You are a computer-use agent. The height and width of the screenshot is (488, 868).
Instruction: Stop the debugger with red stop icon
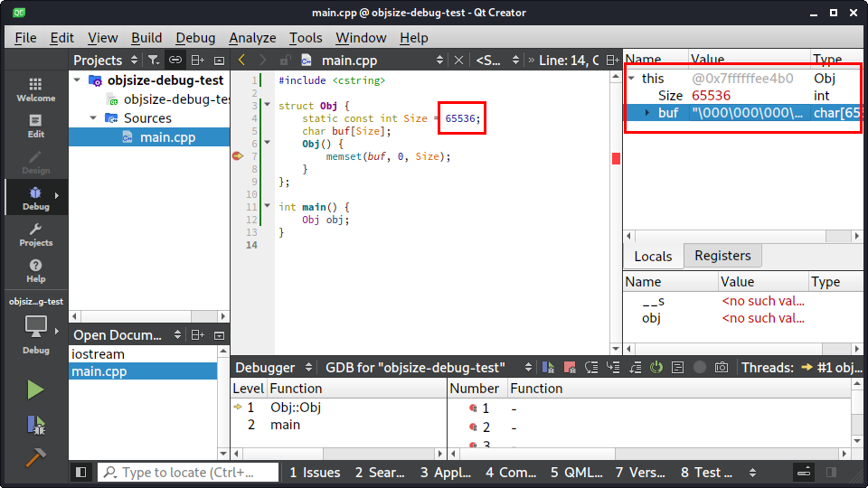tap(569, 368)
